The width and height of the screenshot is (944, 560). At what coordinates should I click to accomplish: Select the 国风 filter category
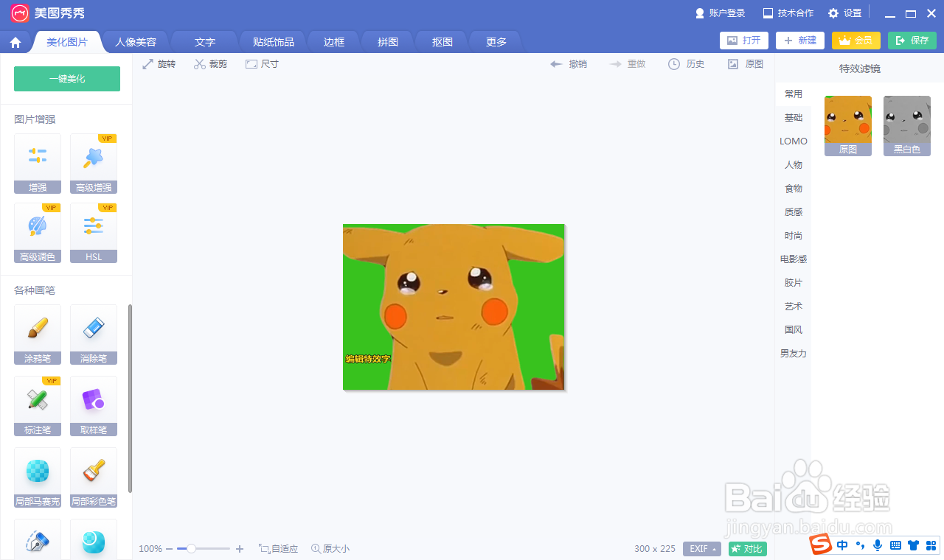coord(794,330)
